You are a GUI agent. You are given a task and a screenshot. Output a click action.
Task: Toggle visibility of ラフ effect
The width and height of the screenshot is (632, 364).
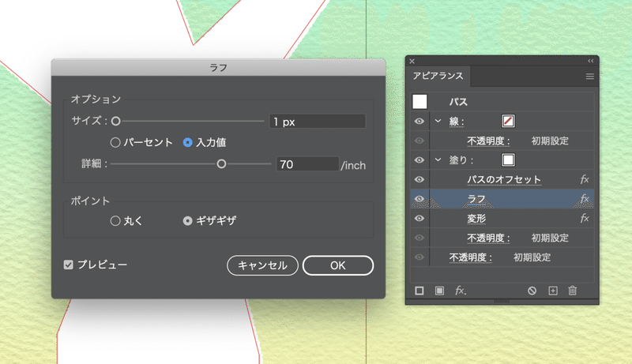419,198
